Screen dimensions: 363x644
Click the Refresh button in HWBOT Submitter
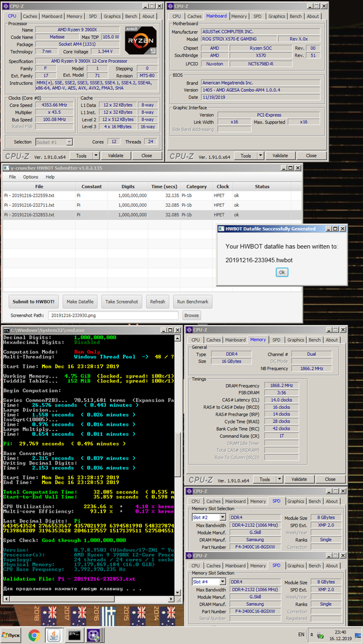[158, 302]
